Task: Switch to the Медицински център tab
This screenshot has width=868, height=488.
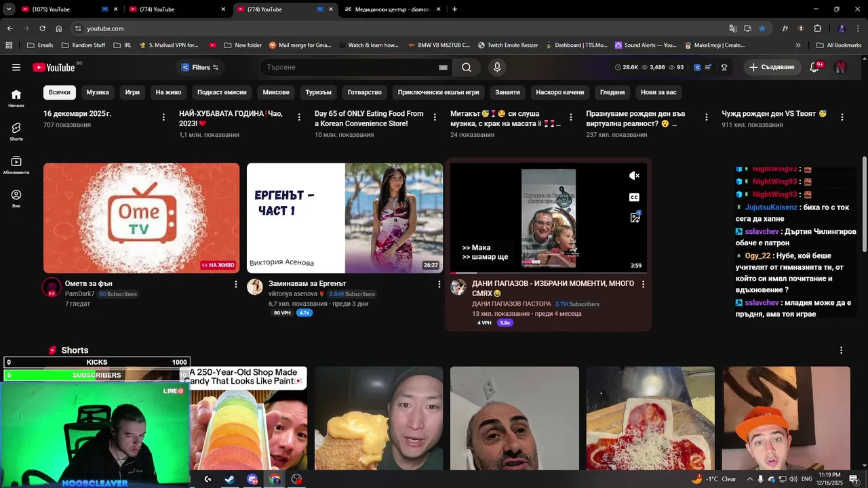Action: (393, 9)
